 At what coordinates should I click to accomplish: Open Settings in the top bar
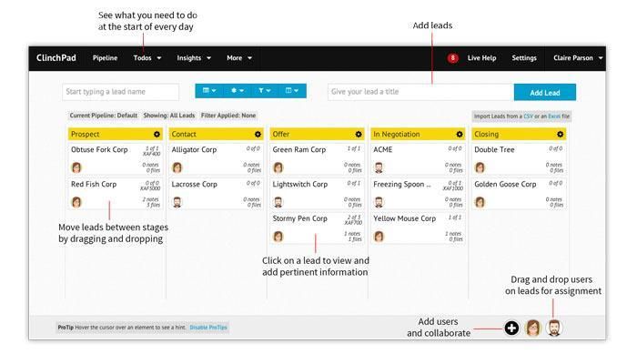[524, 58]
